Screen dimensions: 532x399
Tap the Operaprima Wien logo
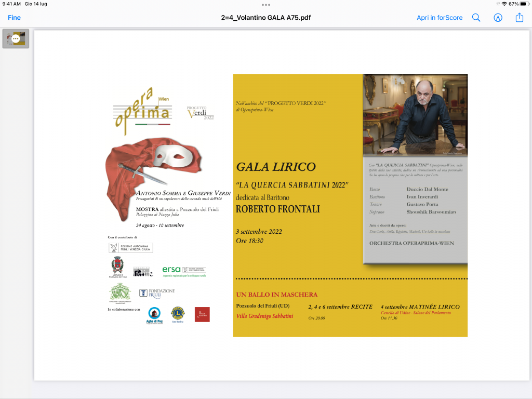coord(142,111)
